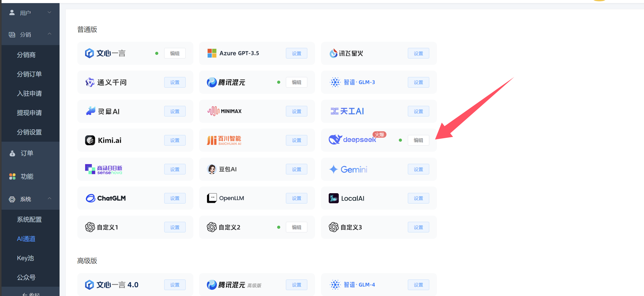
Task: Click the OpenLLM logo icon
Action: tap(212, 198)
